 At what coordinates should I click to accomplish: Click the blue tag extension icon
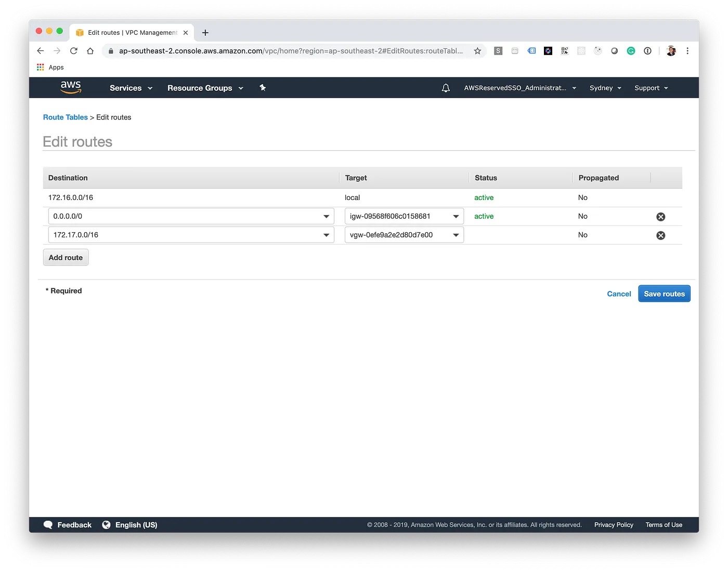[531, 51]
